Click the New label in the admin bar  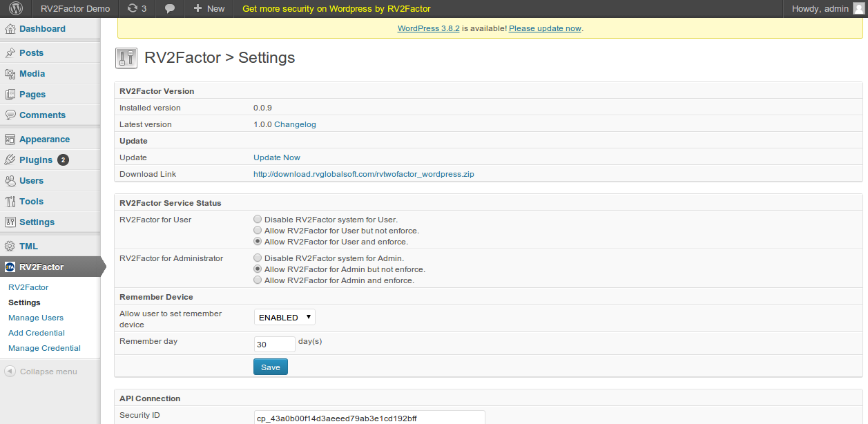pyautogui.click(x=215, y=9)
